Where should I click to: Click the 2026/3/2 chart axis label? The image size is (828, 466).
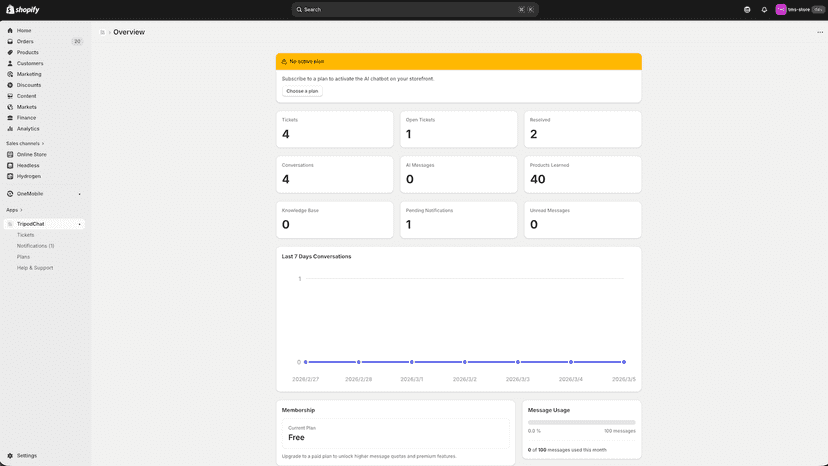[465, 379]
